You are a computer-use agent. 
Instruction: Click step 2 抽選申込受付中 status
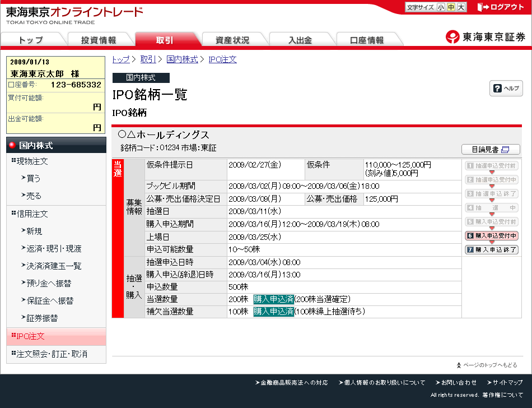point(492,179)
